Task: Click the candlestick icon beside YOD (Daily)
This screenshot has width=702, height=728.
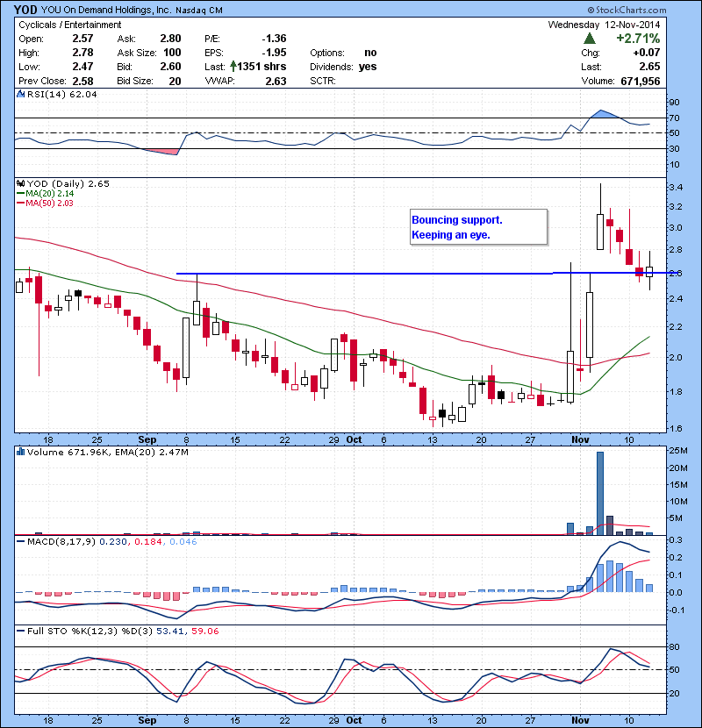Action: [x=20, y=183]
